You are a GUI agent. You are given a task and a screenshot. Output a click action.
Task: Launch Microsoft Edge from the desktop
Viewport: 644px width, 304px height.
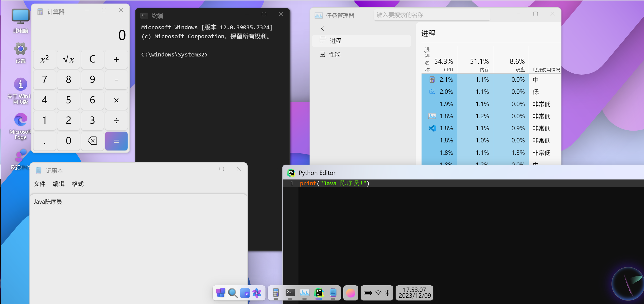pyautogui.click(x=20, y=126)
